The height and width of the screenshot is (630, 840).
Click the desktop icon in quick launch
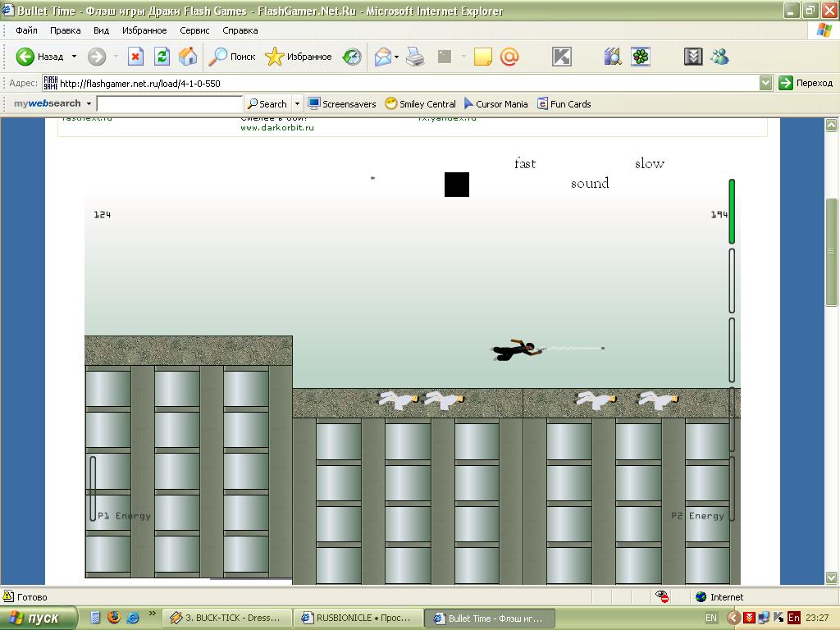tap(95, 617)
